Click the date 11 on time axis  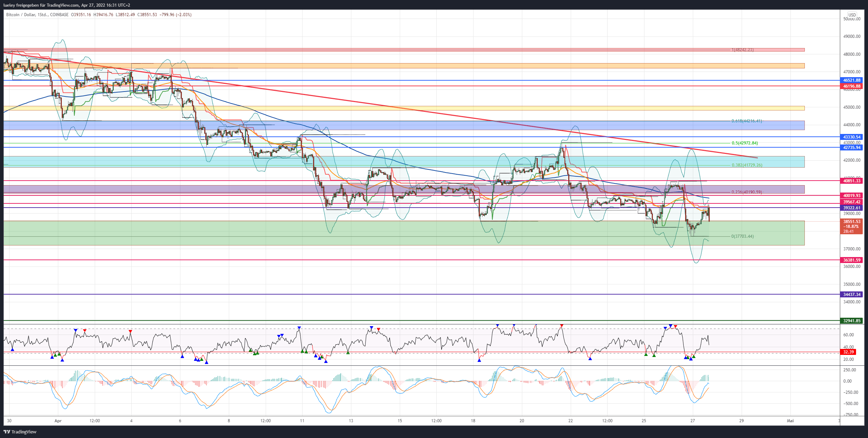pos(302,421)
